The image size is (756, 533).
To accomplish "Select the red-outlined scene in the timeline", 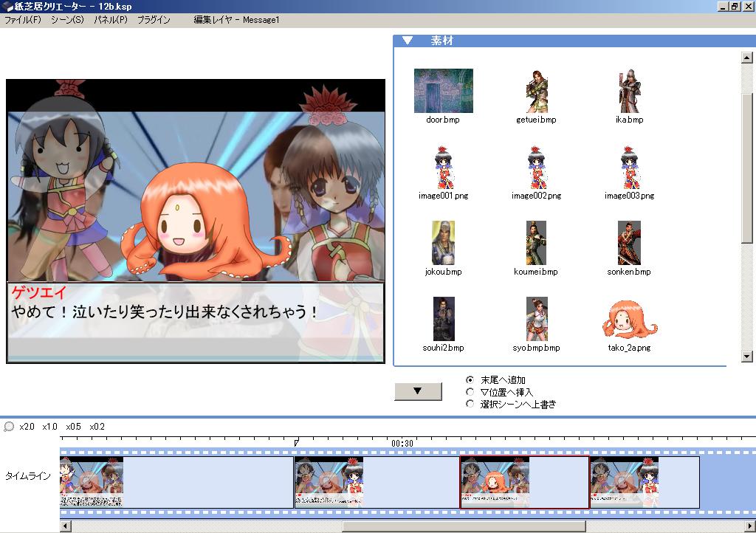I will click(x=525, y=482).
